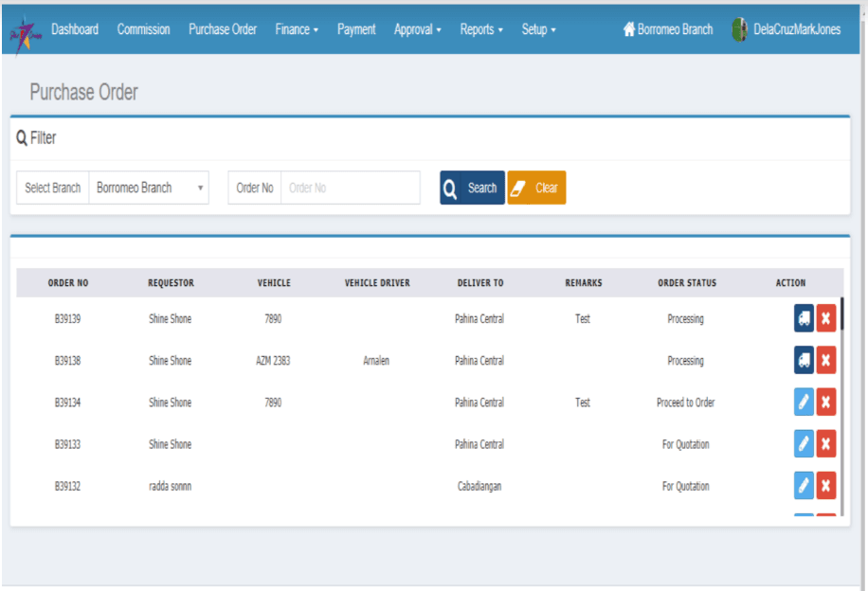The image size is (868, 591).
Task: Click the REMARKS column header
Action: 584,283
